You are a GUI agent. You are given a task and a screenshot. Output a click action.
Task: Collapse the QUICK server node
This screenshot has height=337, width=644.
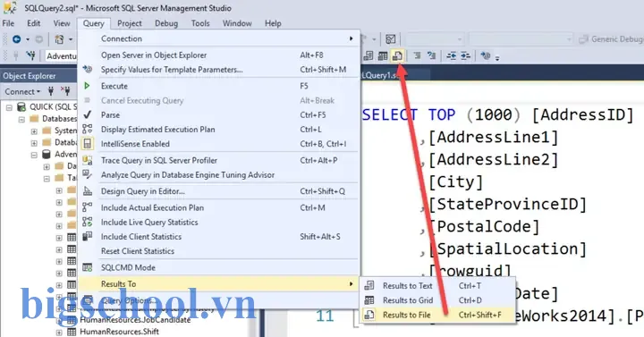point(9,107)
